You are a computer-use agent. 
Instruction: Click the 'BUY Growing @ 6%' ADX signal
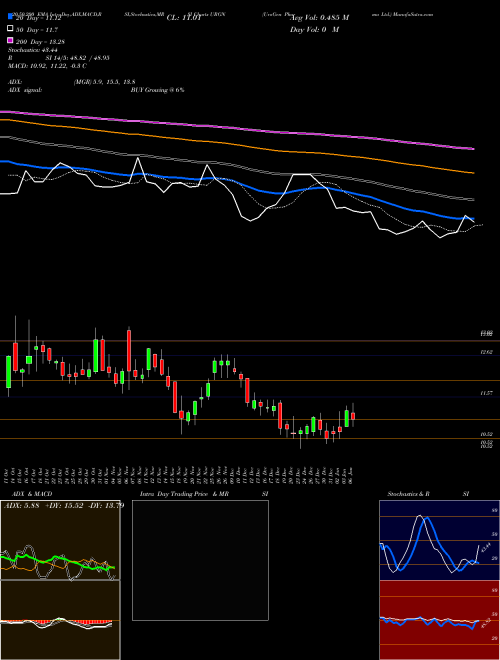[157, 90]
